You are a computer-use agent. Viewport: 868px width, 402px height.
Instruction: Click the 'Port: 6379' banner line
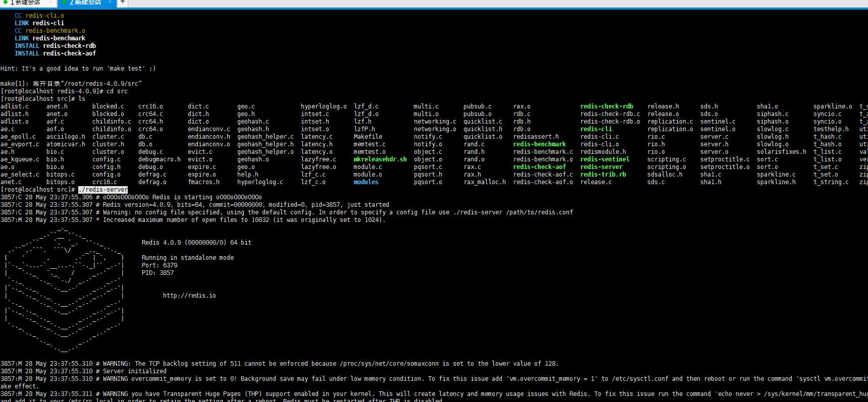160,265
